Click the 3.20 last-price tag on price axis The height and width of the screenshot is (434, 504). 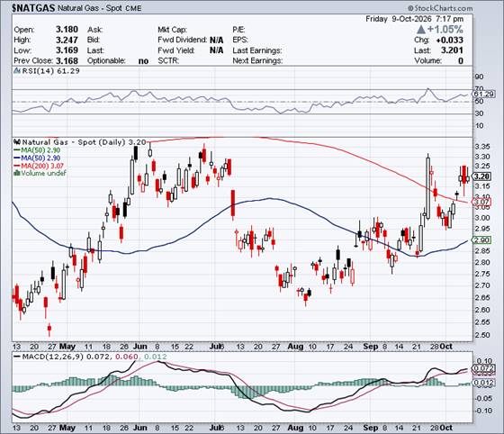point(481,176)
